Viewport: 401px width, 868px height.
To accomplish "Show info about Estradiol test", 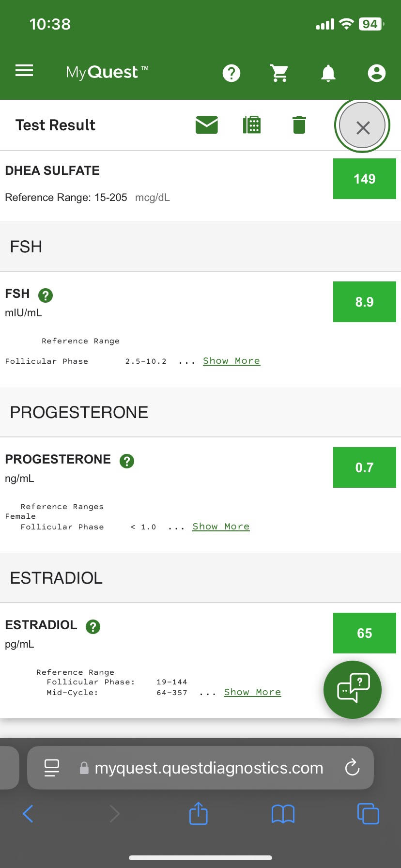I will coord(93,626).
